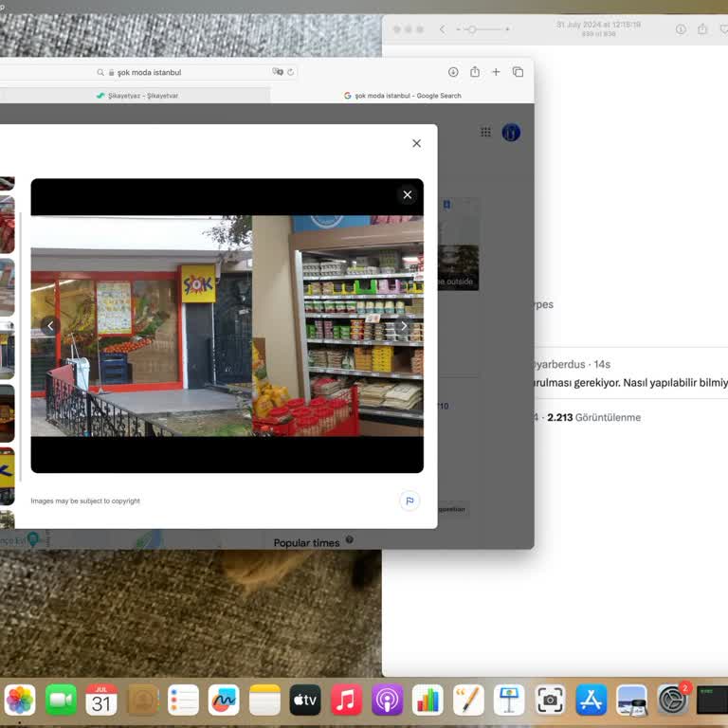Launch Numbers from the dock
This screenshot has width=728, height=728.
click(428, 701)
